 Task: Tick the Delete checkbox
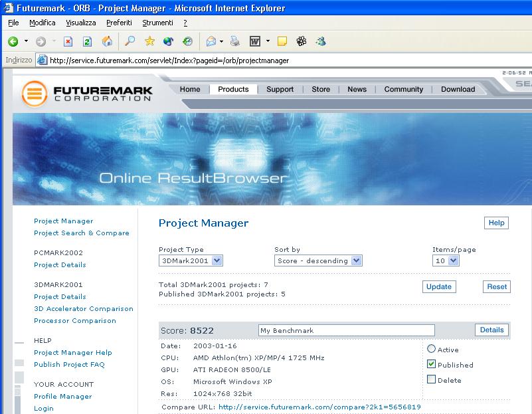click(431, 379)
